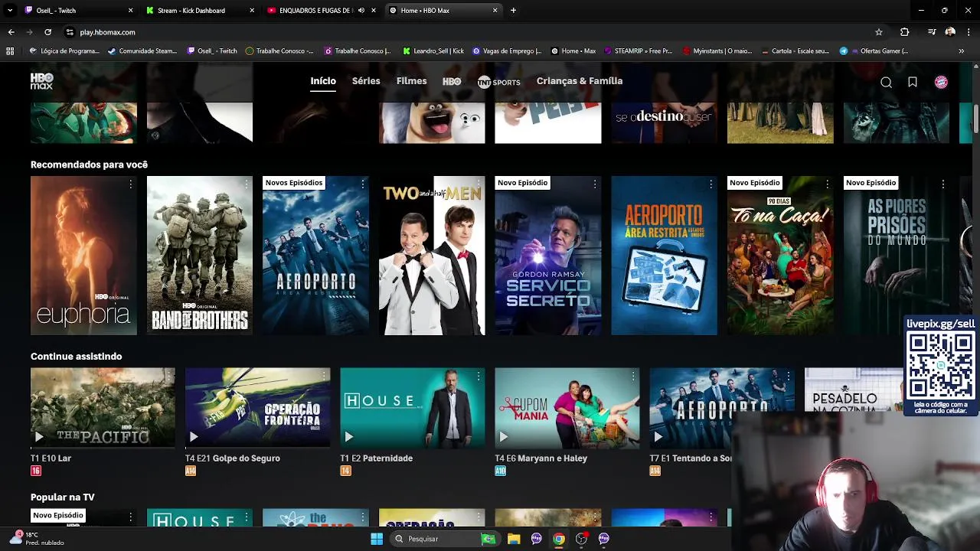Click the T4 E21 Golpe do Seguro title
Image resolution: width=980 pixels, height=551 pixels.
[x=233, y=458]
